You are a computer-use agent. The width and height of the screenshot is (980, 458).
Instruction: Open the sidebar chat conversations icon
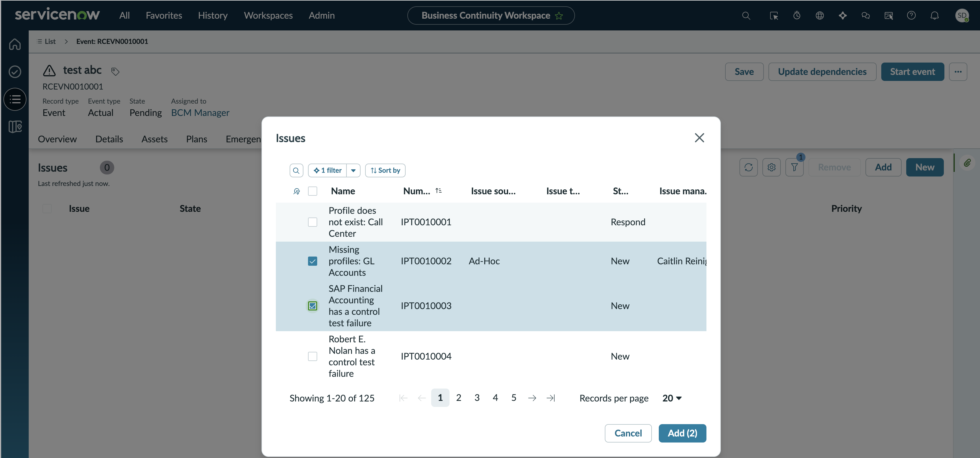coord(865,15)
